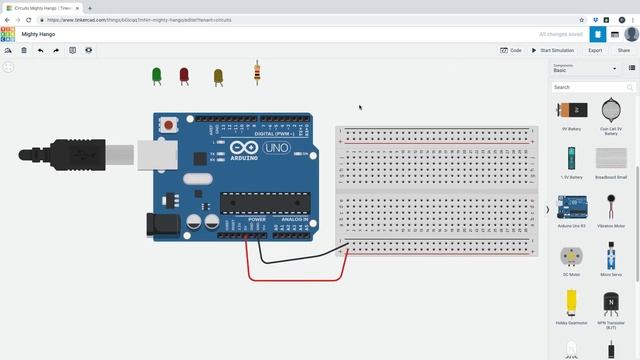Select the DC Motor component
The height and width of the screenshot is (360, 640).
[x=571, y=260]
